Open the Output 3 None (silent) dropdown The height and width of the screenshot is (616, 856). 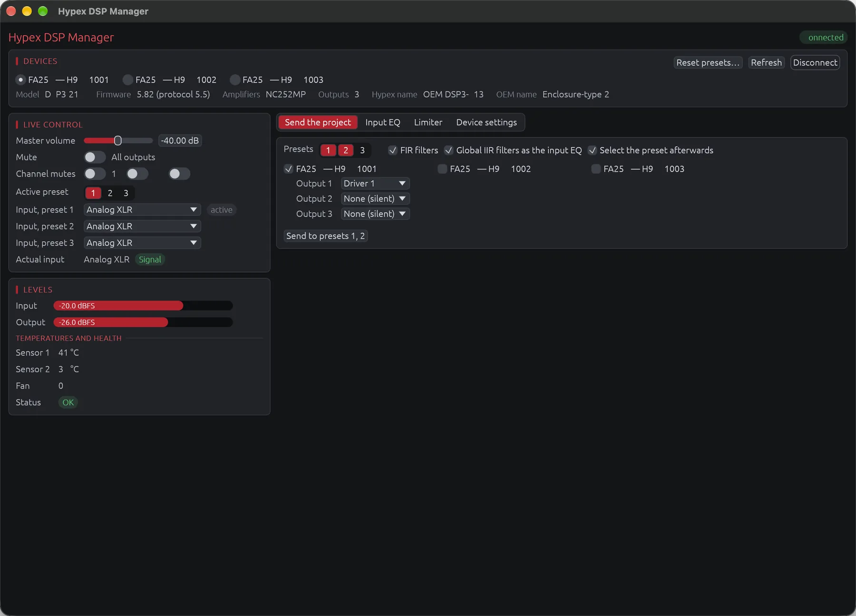click(x=375, y=214)
